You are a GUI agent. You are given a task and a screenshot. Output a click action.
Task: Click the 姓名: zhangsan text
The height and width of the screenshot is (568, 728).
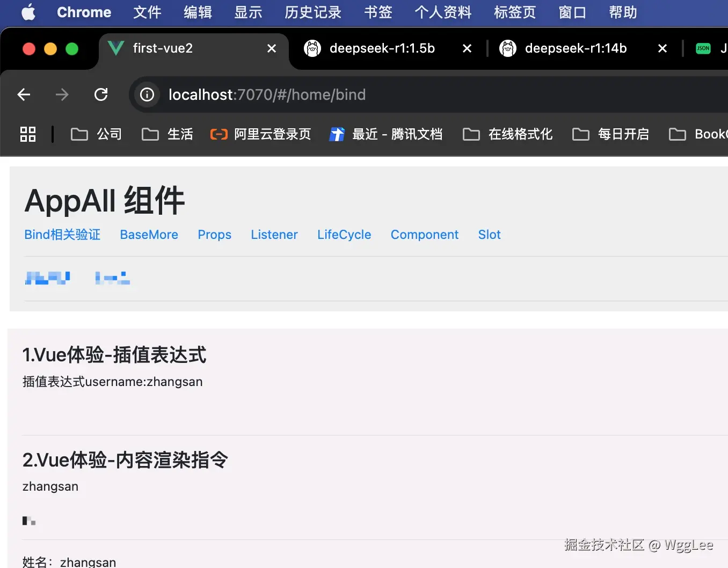69,562
